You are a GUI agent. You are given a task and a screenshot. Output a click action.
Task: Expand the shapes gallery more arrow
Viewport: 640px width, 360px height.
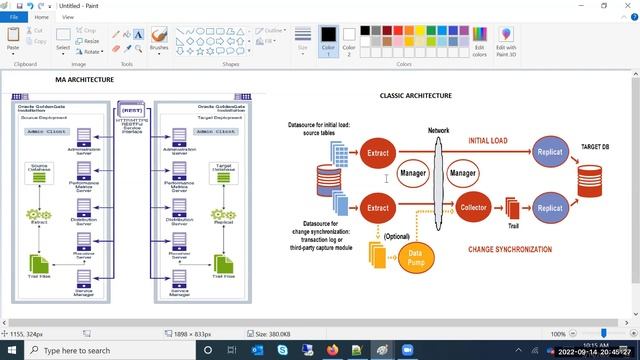[249, 51]
